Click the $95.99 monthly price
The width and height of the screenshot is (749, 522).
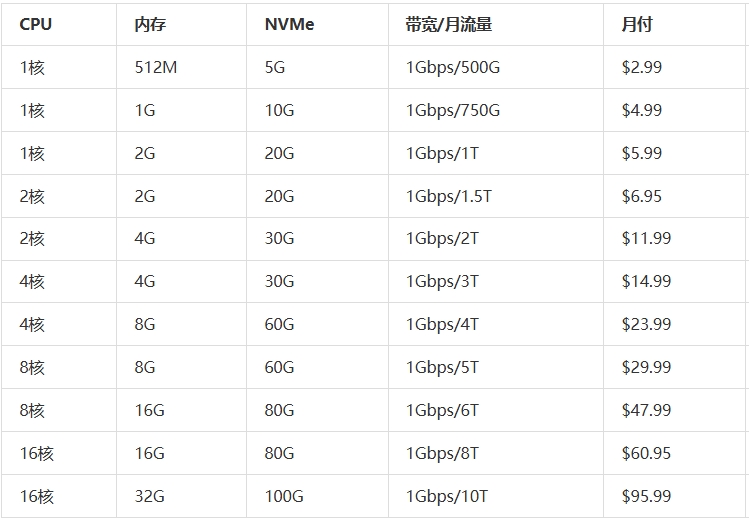(646, 497)
